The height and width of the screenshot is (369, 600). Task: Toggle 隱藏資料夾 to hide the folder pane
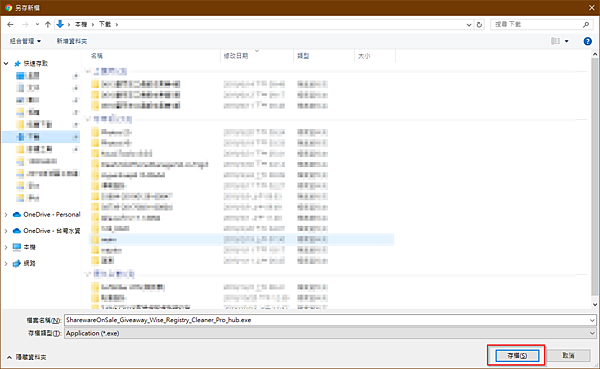[27, 357]
